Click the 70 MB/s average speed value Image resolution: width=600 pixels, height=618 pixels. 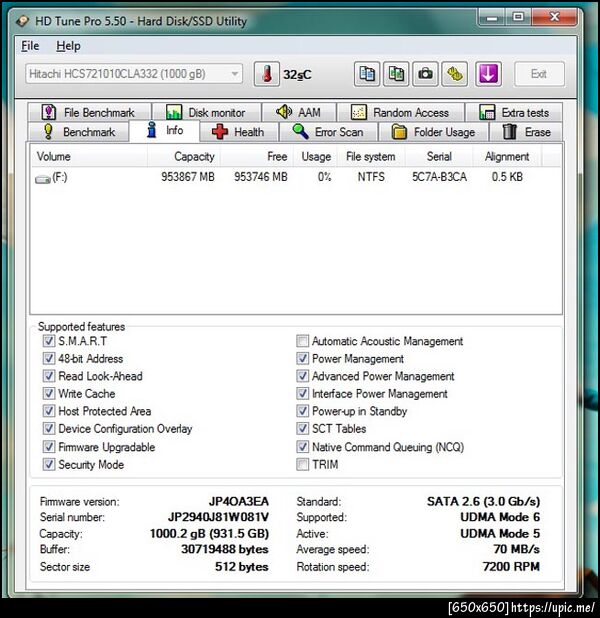516,549
